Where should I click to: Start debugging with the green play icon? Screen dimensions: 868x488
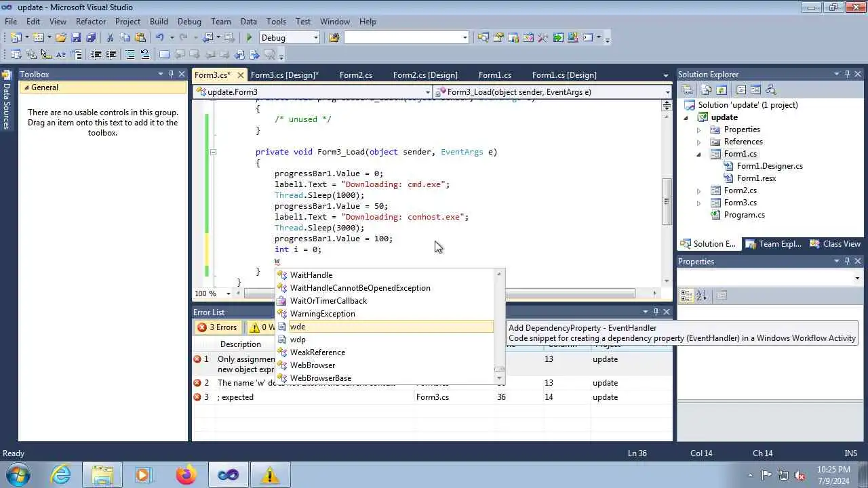point(250,38)
